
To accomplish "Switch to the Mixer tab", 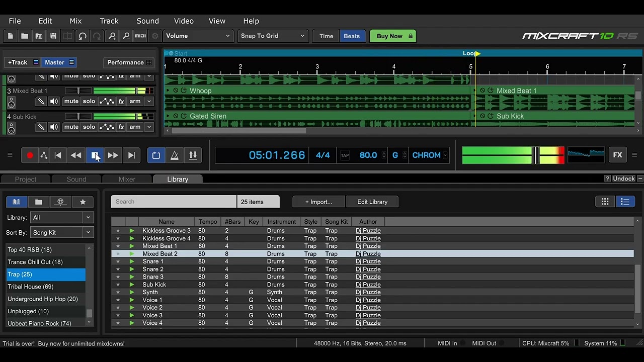I will click(127, 179).
